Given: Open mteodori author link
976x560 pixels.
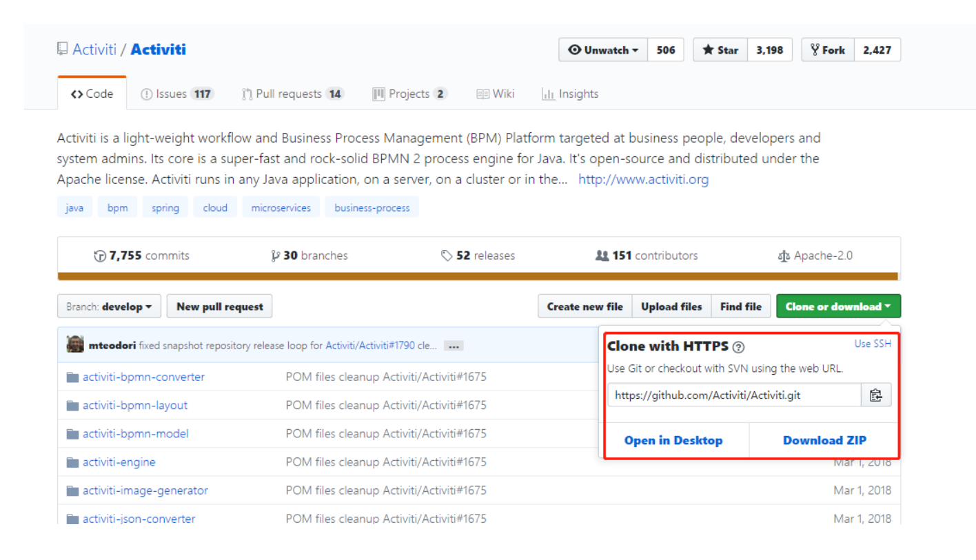Looking at the screenshot, I should pos(112,346).
